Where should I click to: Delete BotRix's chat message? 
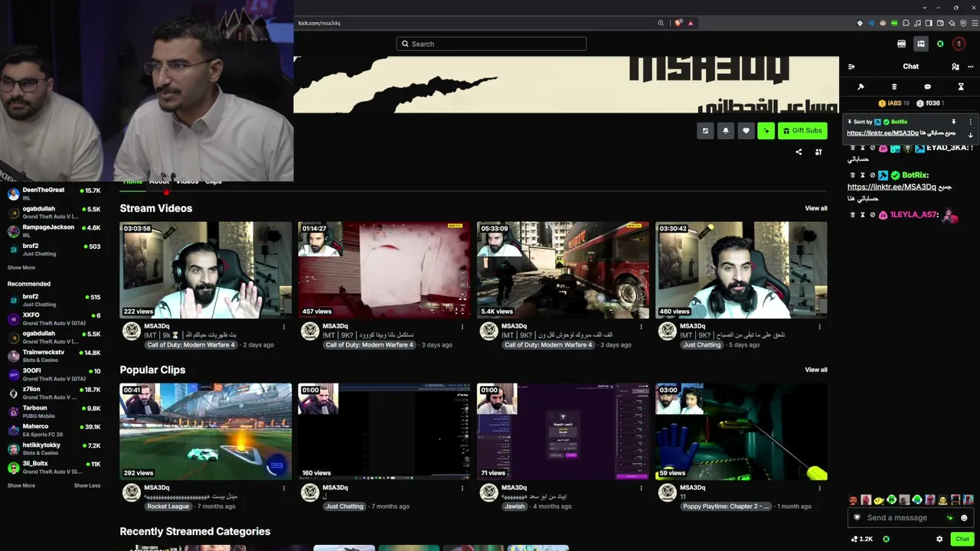(x=853, y=175)
